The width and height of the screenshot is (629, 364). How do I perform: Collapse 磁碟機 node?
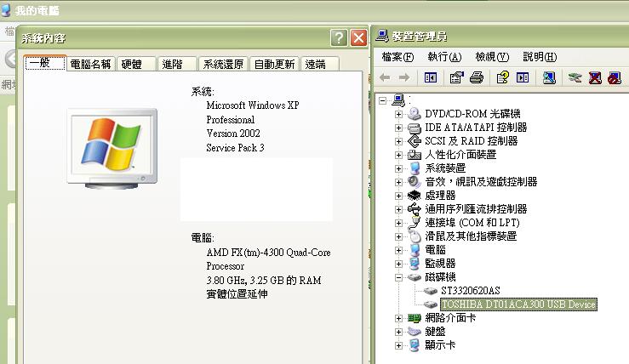398,277
